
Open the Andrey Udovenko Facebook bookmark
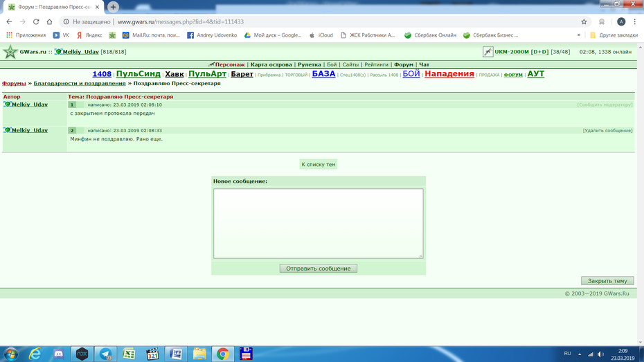pos(212,35)
